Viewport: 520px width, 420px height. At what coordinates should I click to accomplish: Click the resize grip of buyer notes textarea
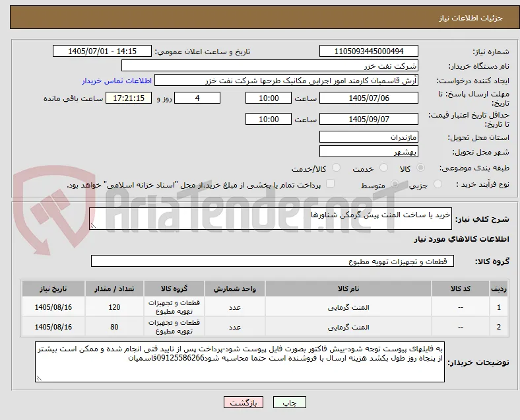tap(39, 378)
